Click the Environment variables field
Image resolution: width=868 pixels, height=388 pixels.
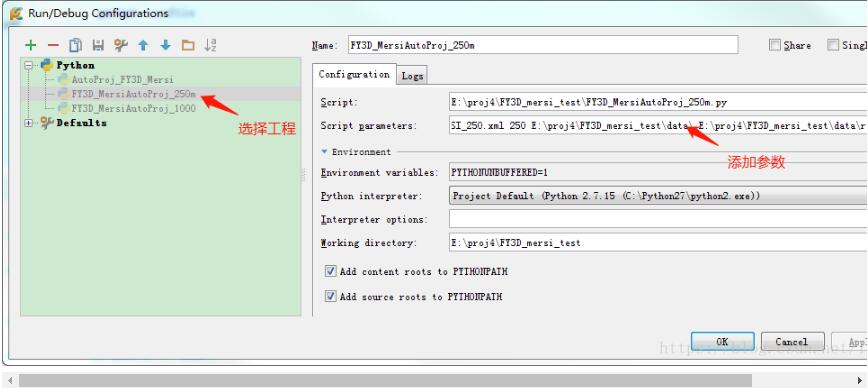pos(658,172)
